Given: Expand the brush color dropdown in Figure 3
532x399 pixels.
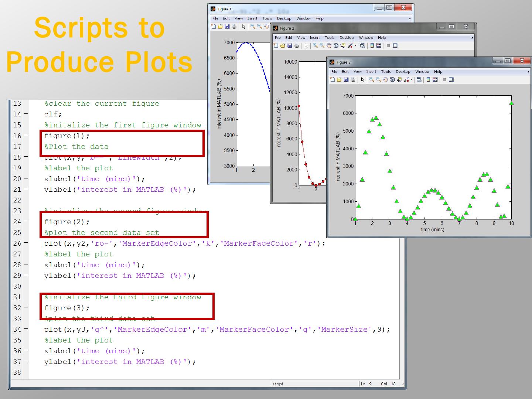Looking at the screenshot, I should coord(412,80).
